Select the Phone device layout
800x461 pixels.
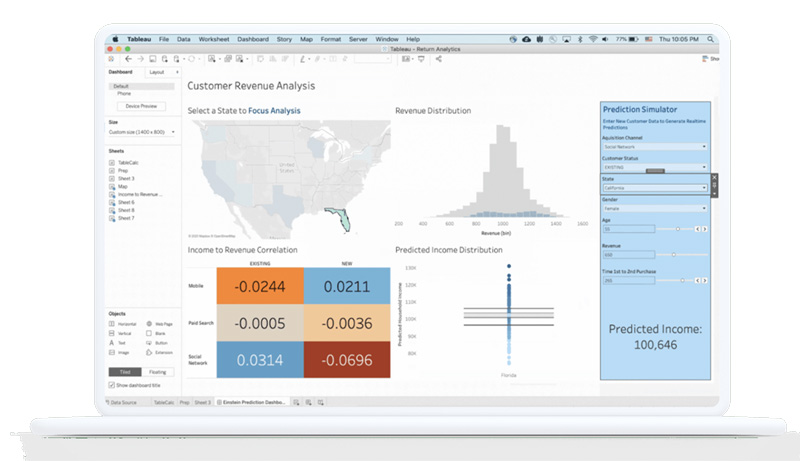[x=124, y=94]
